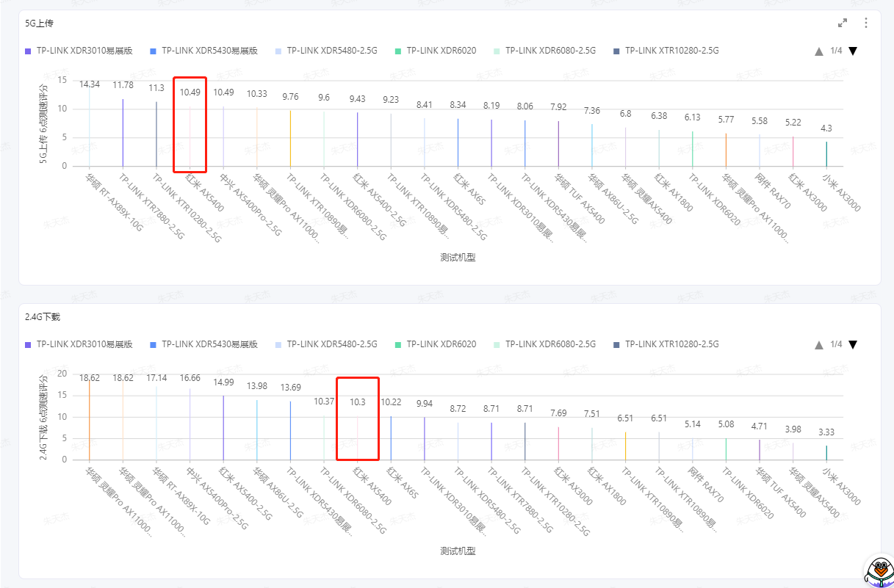Click 华硕 TUF AX5400 axis label in 5G上传 chart
Screen dimensions: 894x588
[580, 198]
